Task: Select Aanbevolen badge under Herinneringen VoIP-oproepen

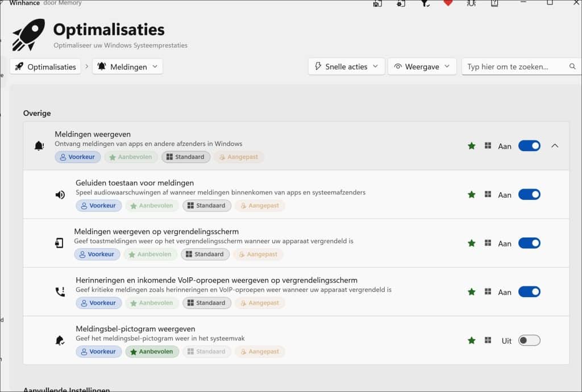Action: 152,303
